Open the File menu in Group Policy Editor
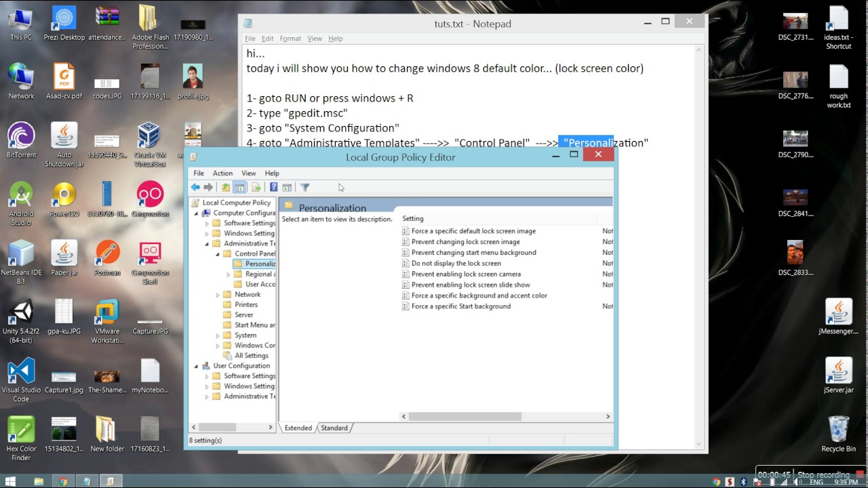868x488 pixels. 199,174
